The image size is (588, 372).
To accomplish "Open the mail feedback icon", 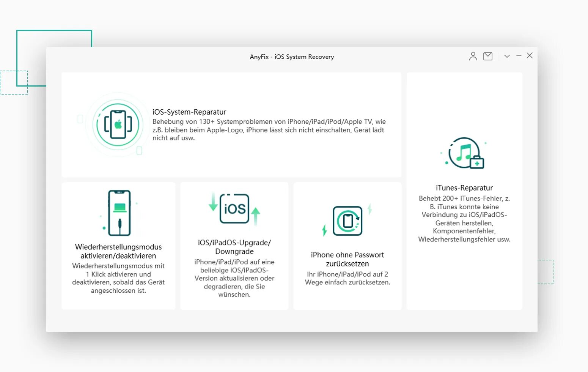I will [x=488, y=56].
